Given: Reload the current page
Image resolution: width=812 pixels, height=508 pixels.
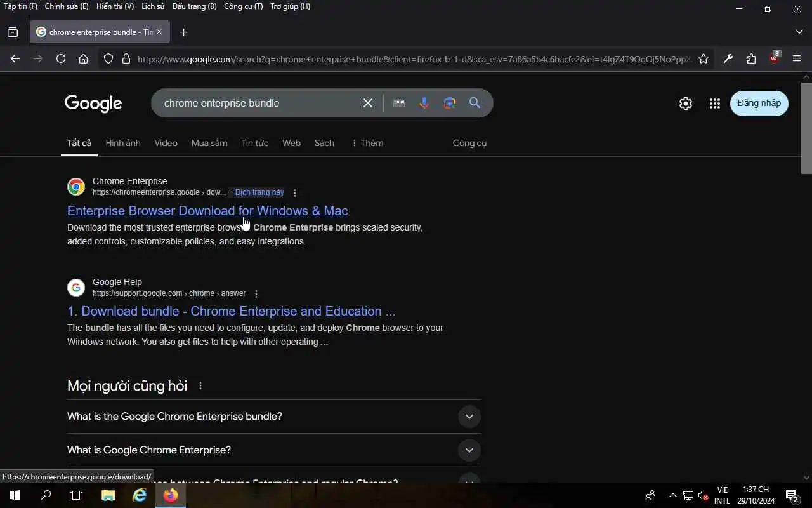Looking at the screenshot, I should tap(61, 58).
